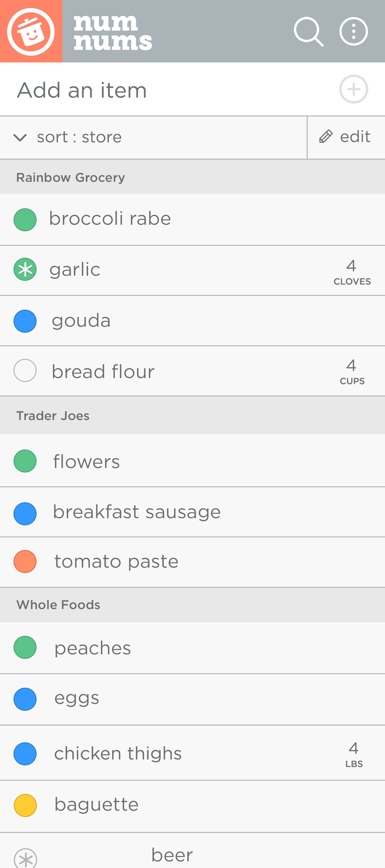Toggle the green circle for broccoli rabe

25,220
